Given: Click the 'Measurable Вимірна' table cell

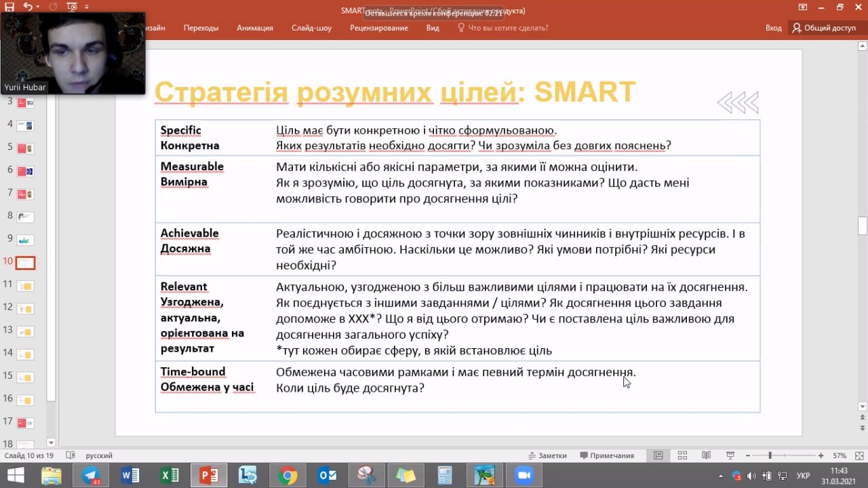Looking at the screenshot, I should click(213, 189).
